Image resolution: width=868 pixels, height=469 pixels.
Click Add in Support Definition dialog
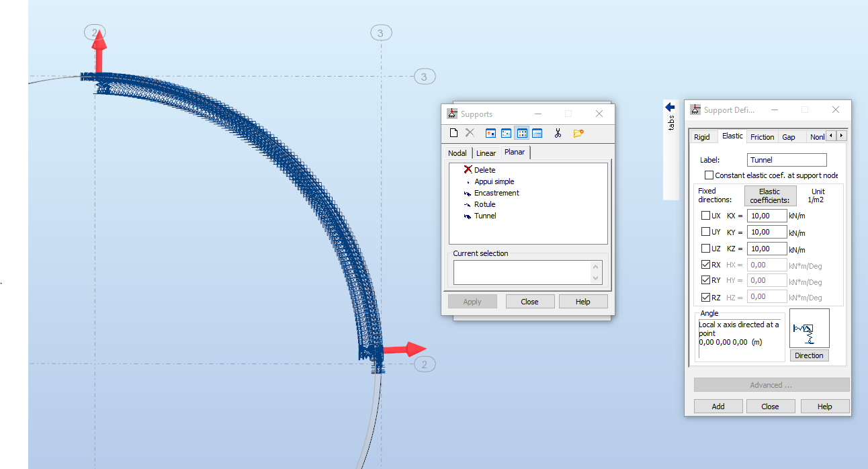point(718,407)
